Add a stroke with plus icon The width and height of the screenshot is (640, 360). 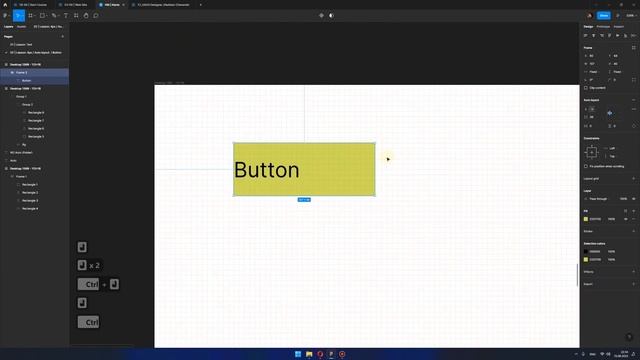tap(633, 231)
